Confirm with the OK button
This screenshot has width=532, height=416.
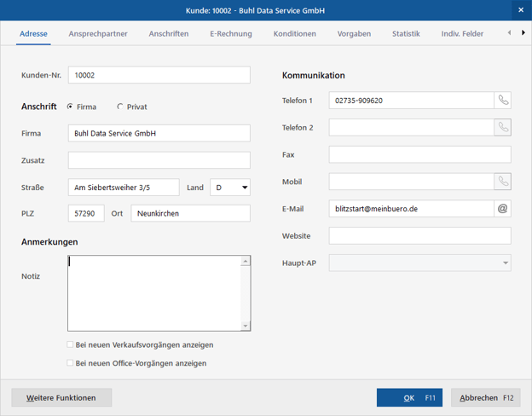409,398
